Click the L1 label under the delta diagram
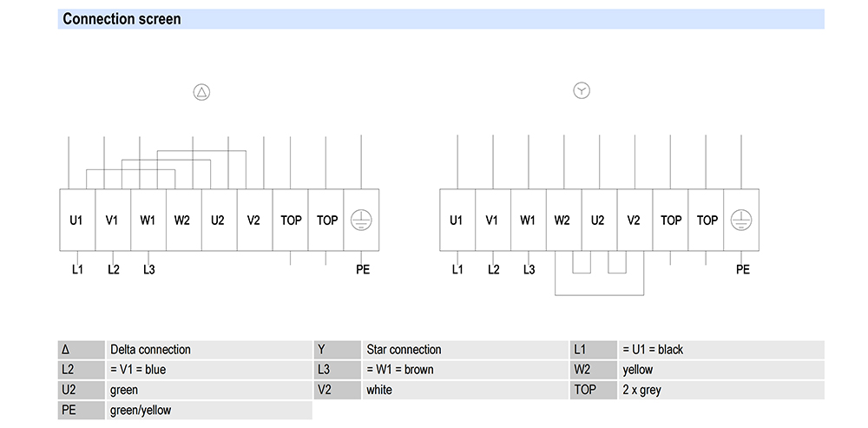The height and width of the screenshot is (428, 868). tap(77, 270)
